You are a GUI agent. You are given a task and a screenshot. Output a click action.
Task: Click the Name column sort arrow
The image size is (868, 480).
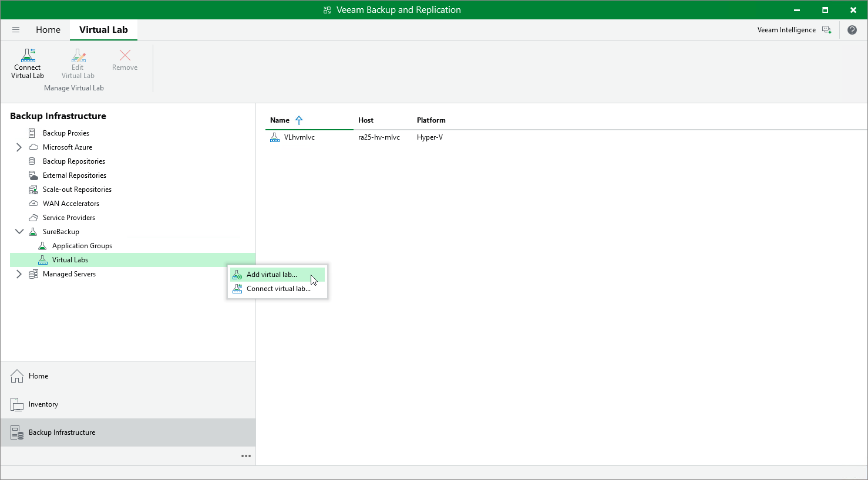[x=299, y=120]
